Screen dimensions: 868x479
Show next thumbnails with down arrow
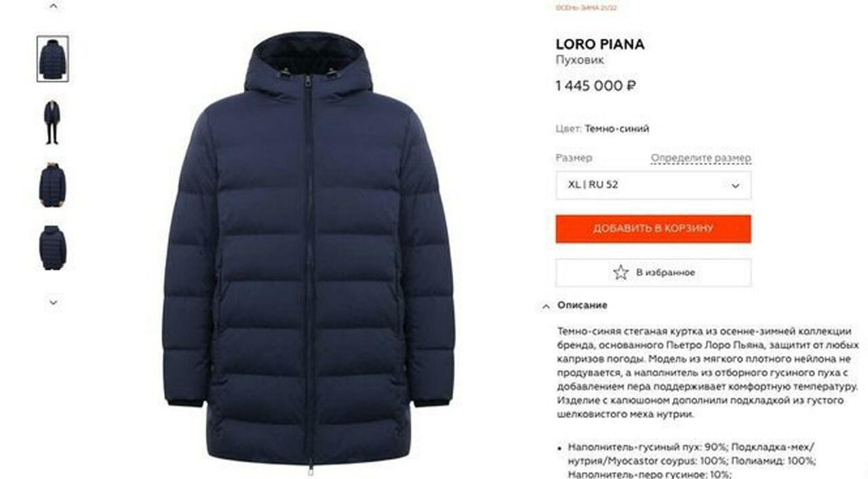click(x=53, y=303)
